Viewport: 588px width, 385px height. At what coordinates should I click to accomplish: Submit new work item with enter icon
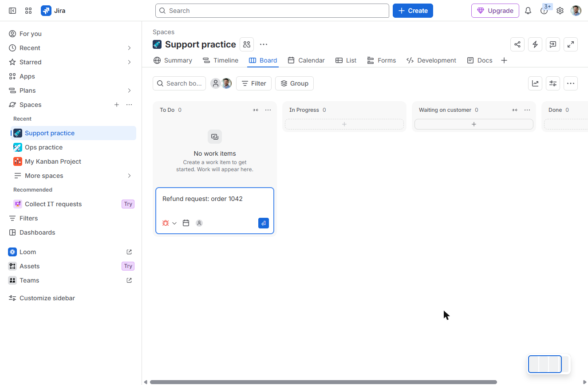click(x=264, y=223)
